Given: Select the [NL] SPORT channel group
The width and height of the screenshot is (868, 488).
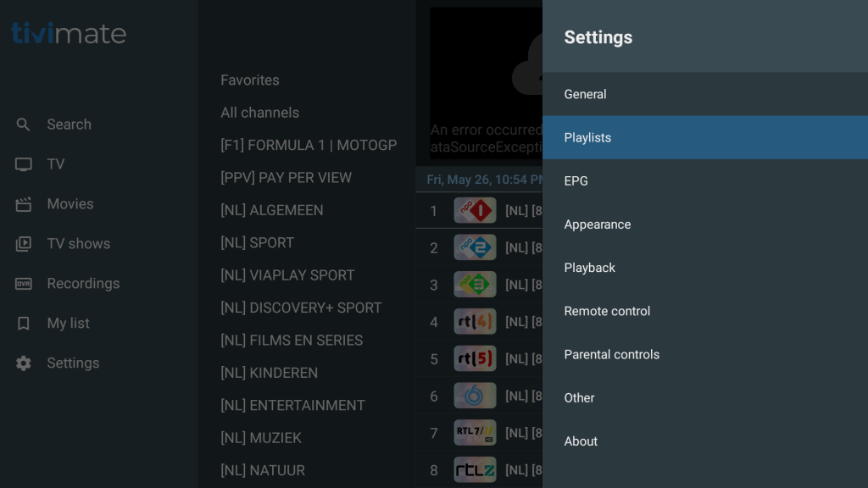Looking at the screenshot, I should 257,243.
